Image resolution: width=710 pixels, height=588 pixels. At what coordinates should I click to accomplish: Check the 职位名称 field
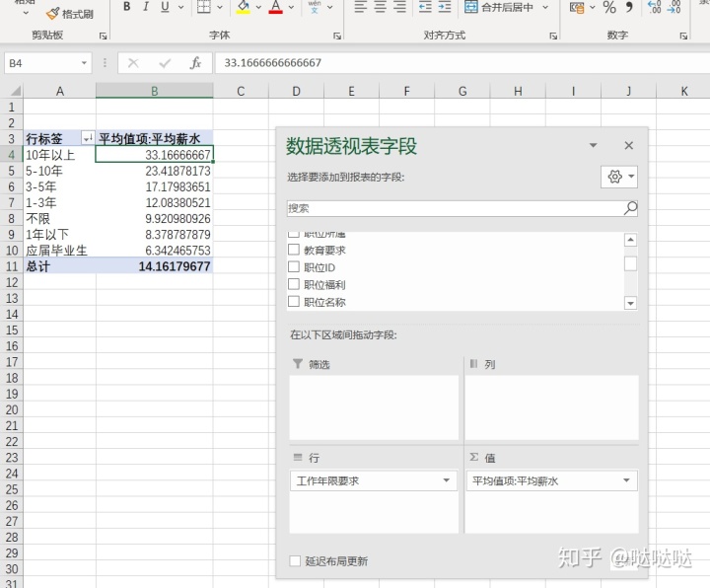click(294, 301)
